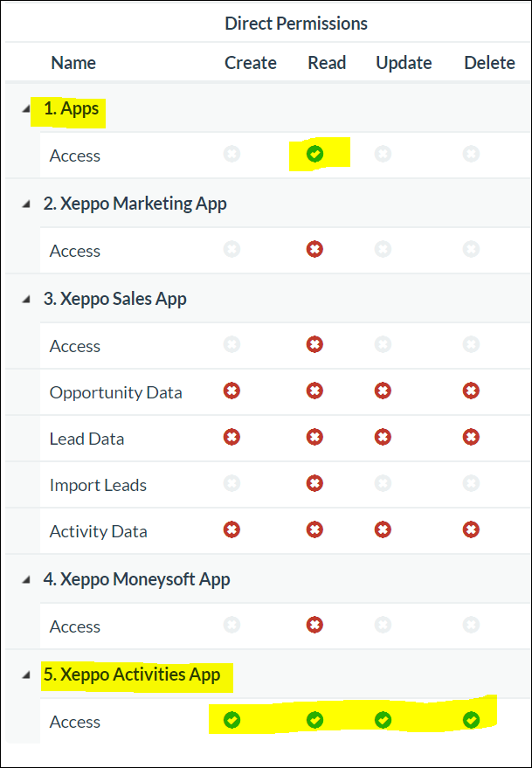Click red Delete icon for Lead Data
Viewport: 532px width, 768px height.
coord(471,437)
